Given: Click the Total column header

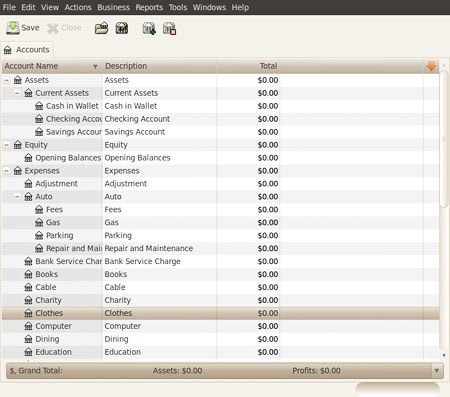Looking at the screenshot, I should [248, 66].
